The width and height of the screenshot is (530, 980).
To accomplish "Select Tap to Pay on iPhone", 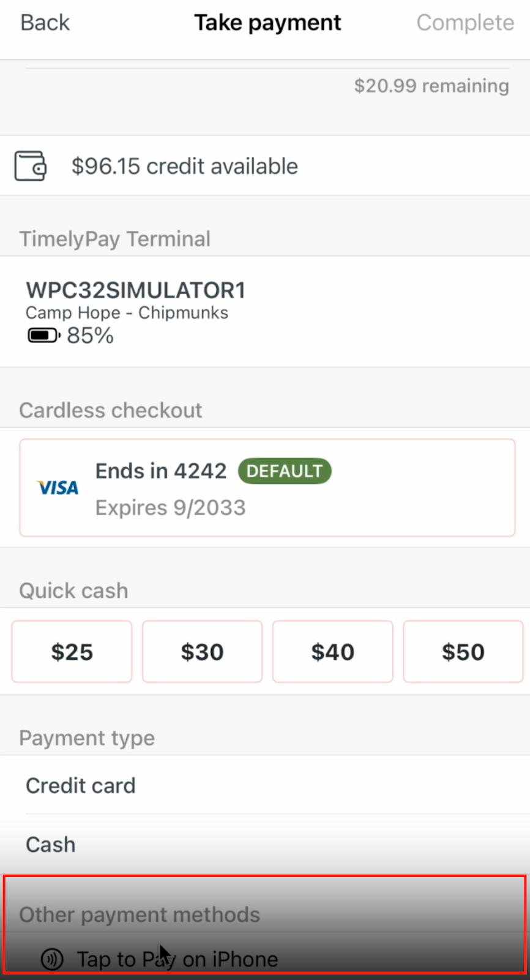I will pos(265,959).
